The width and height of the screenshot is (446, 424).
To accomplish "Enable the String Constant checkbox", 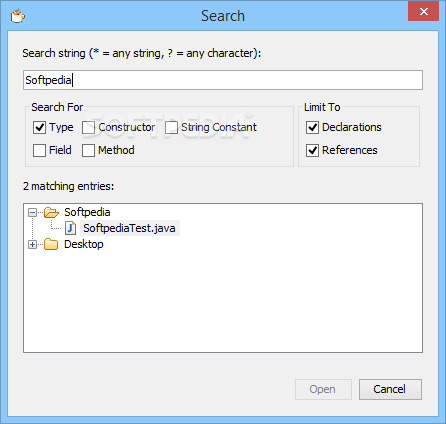I will point(171,127).
